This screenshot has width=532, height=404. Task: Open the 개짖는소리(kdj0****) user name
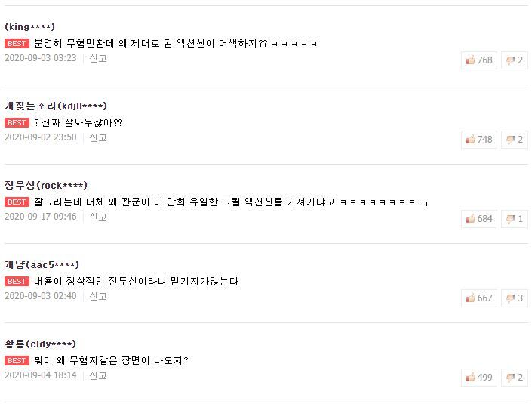(x=56, y=106)
